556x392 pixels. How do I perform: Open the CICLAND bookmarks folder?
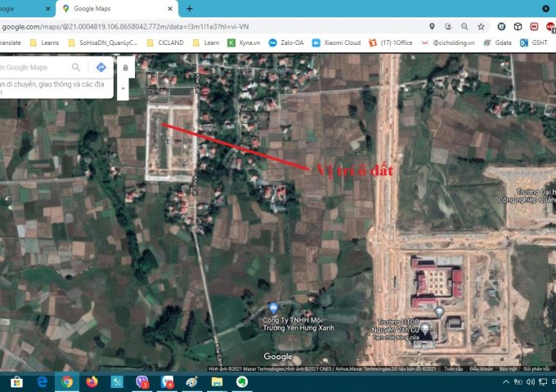pos(168,42)
